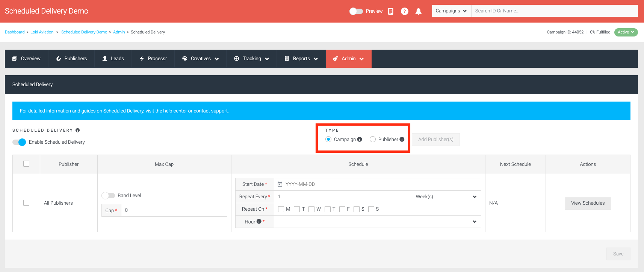Open the Hour selection dropdown
Viewport: 644px width, 272px height.
[378, 222]
